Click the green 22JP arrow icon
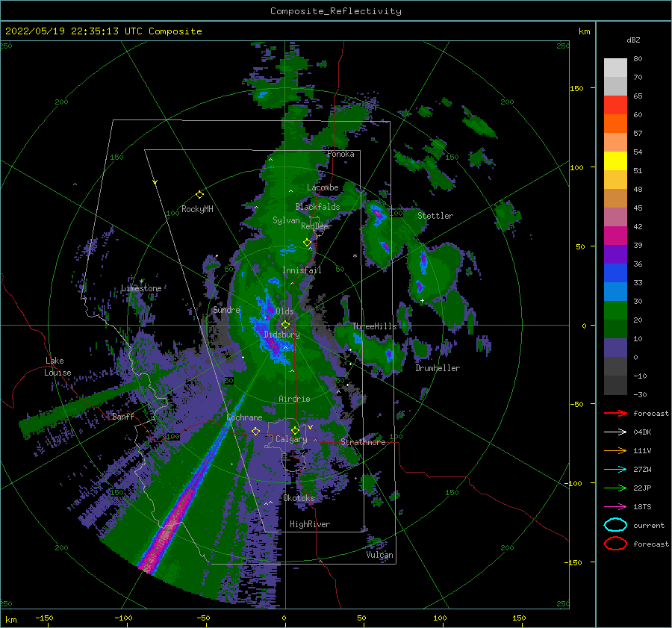This screenshot has height=628, width=672. tap(615, 488)
